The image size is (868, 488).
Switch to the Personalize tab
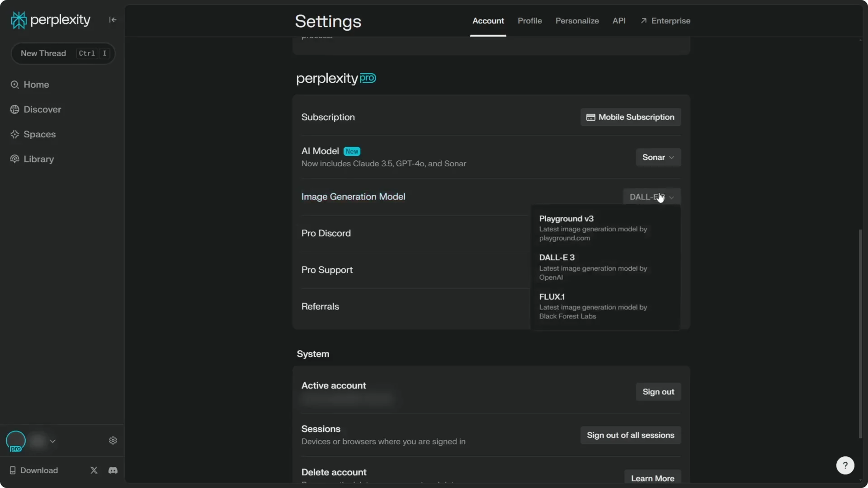click(577, 21)
